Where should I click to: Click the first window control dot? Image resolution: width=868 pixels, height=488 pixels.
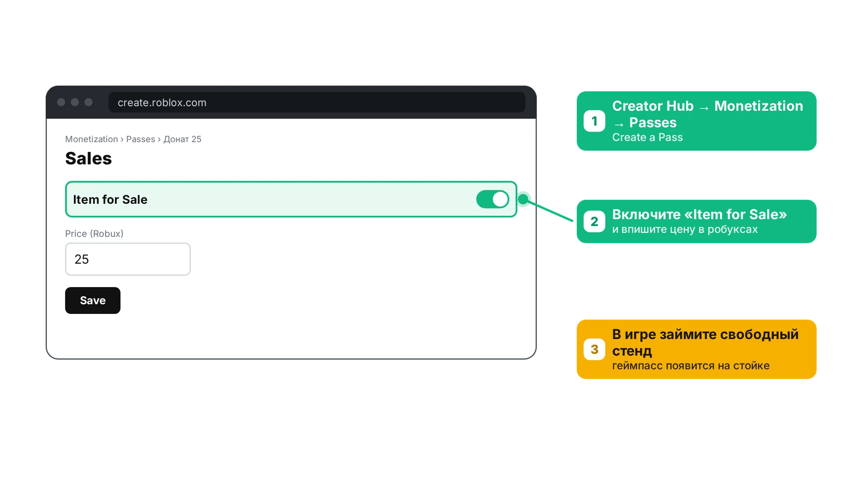tap(61, 102)
